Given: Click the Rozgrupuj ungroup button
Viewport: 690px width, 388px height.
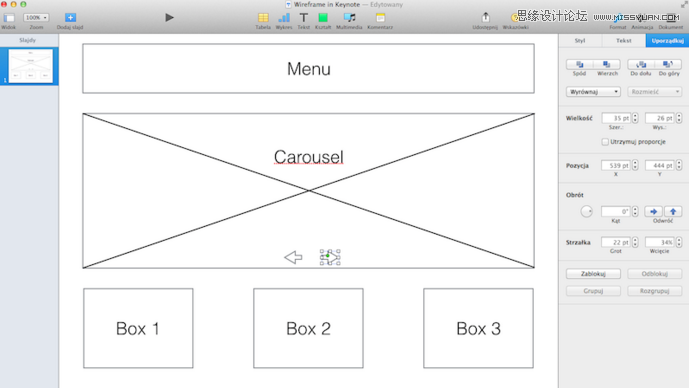Looking at the screenshot, I should (x=655, y=291).
